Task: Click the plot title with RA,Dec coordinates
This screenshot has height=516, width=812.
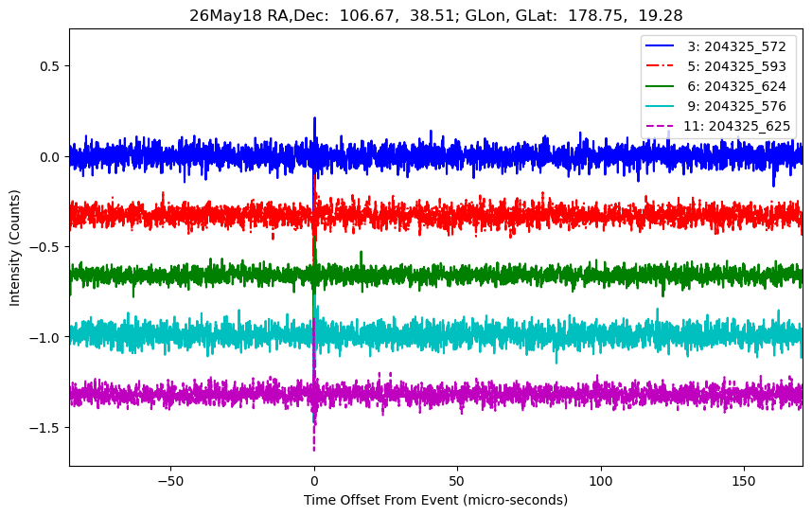Action: pyautogui.click(x=436, y=15)
